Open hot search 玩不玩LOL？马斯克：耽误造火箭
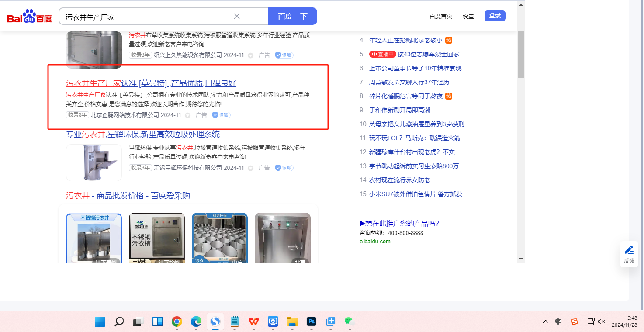The height and width of the screenshot is (332, 644). pyautogui.click(x=415, y=138)
